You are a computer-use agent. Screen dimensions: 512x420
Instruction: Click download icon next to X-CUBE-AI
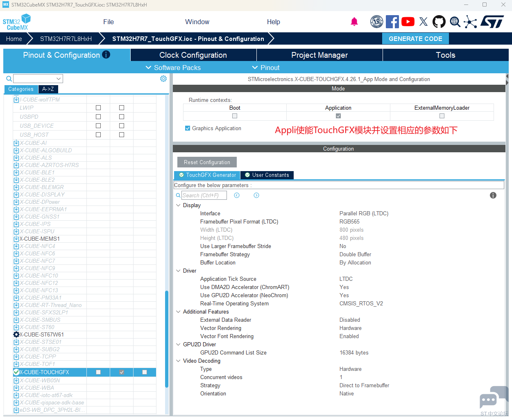point(16,143)
